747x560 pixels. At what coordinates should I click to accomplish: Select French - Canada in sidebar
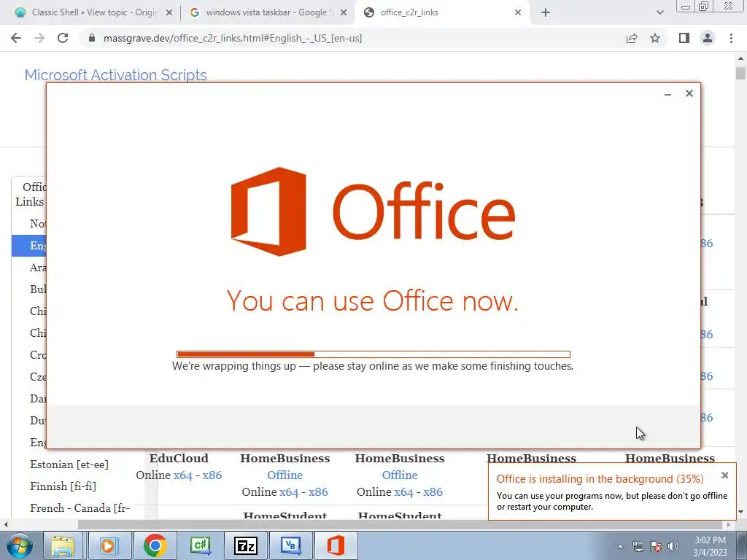tap(80, 508)
